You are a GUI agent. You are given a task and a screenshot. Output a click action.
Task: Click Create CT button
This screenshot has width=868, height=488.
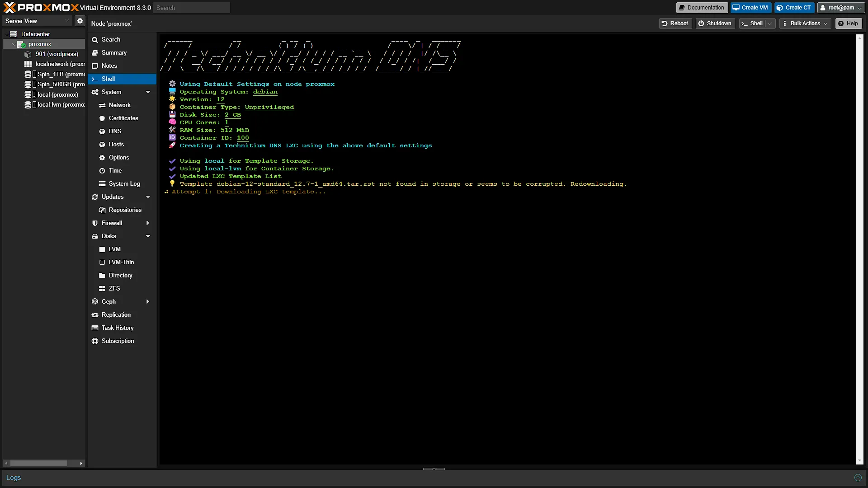(794, 8)
